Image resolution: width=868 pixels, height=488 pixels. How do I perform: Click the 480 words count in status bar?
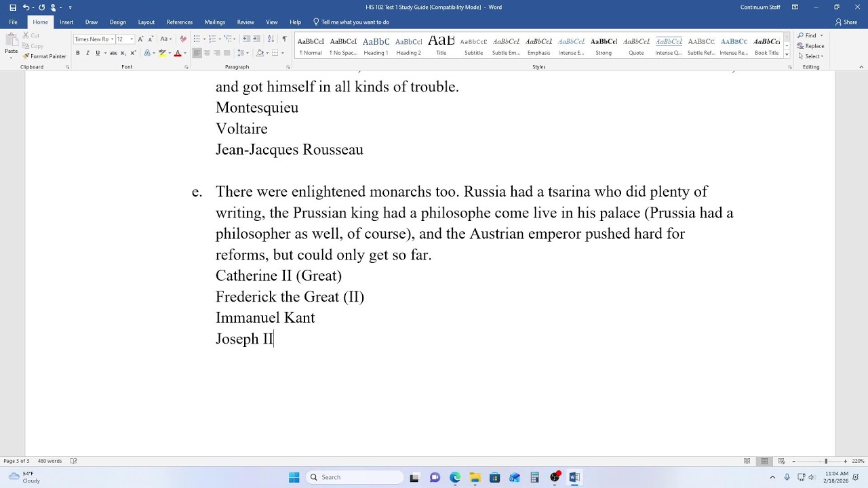point(50,461)
